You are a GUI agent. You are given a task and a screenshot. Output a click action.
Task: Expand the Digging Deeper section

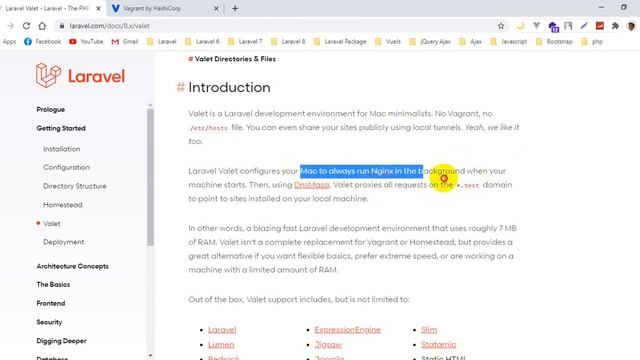click(x=61, y=341)
